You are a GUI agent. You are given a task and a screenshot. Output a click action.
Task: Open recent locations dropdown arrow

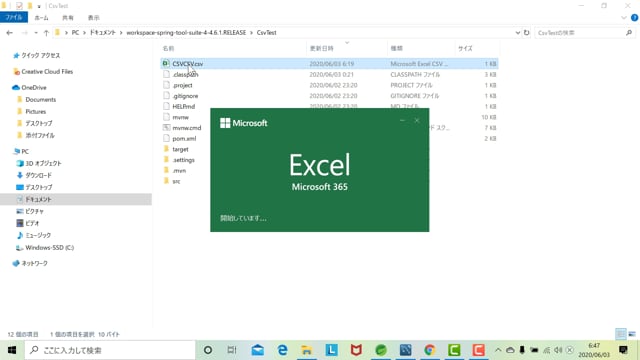(36, 33)
